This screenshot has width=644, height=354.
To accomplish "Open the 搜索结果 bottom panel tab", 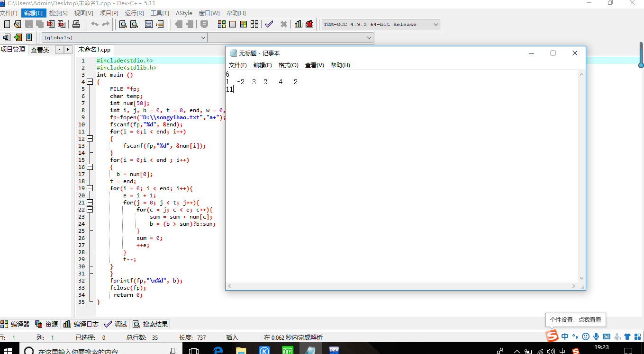I will pyautogui.click(x=151, y=324).
